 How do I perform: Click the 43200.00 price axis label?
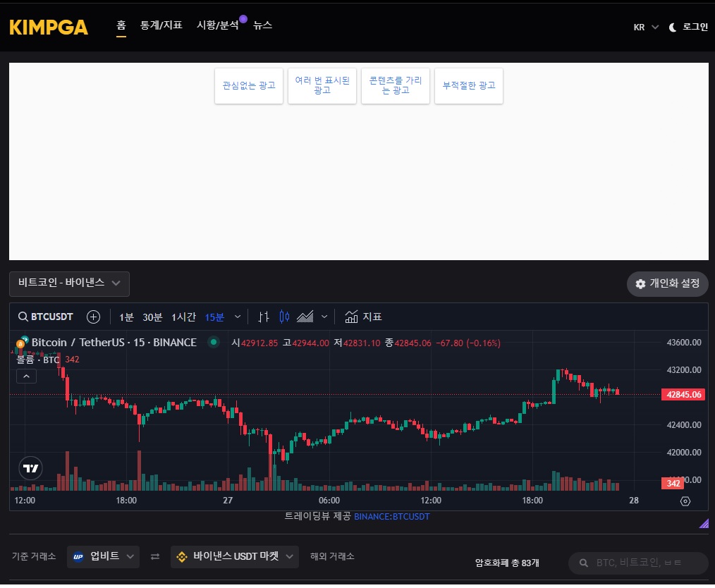point(684,369)
